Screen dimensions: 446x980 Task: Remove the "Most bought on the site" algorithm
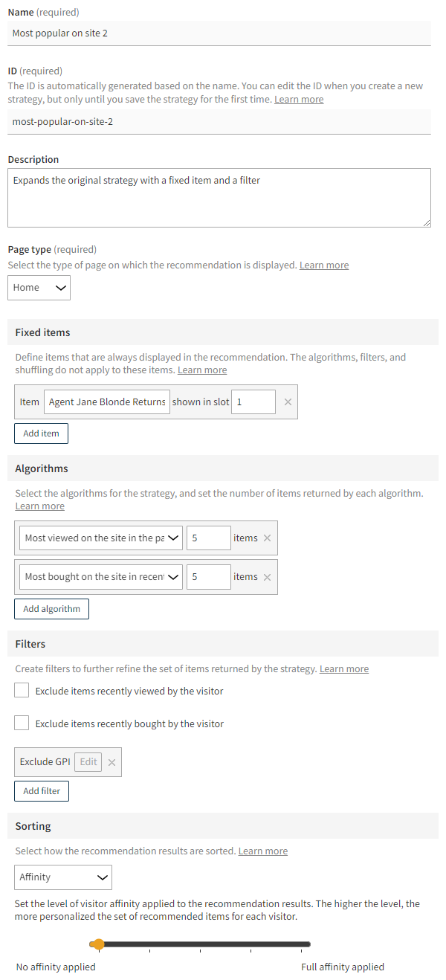pyautogui.click(x=267, y=576)
